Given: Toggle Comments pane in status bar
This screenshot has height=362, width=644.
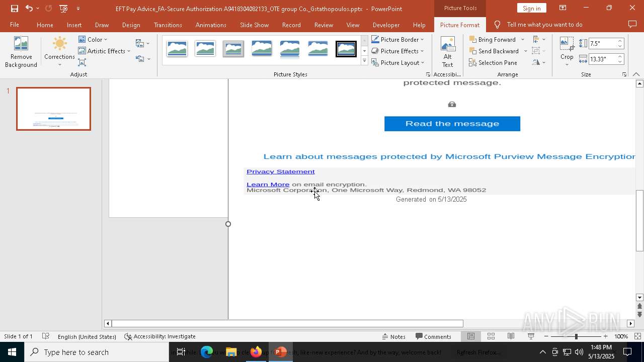Looking at the screenshot, I should pyautogui.click(x=433, y=336).
